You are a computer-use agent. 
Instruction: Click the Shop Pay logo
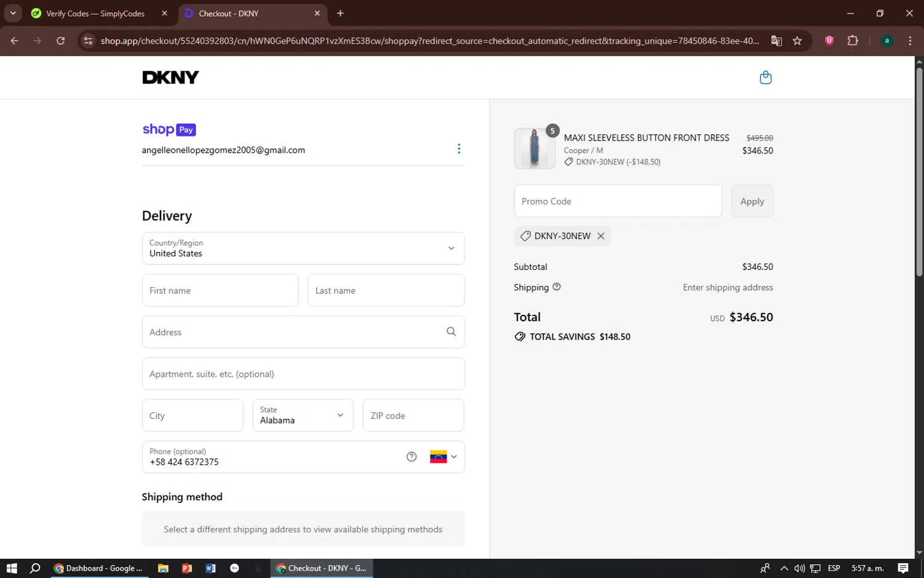169,129
